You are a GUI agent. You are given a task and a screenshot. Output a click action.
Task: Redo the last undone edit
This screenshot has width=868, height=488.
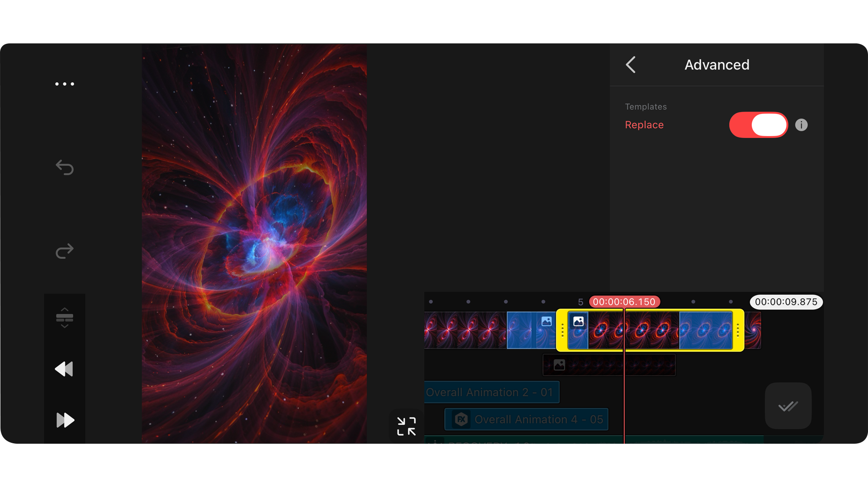(65, 251)
